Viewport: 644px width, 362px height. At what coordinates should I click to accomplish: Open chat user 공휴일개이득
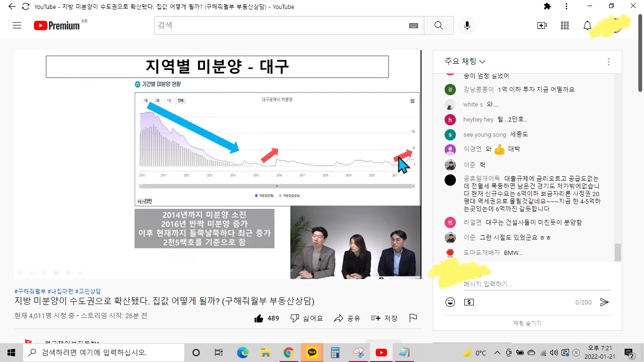tap(482, 179)
